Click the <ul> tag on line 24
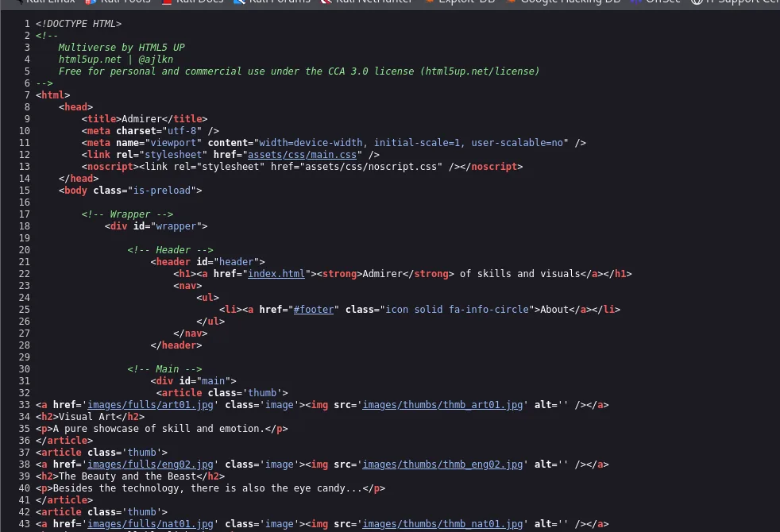This screenshot has width=780, height=532. click(x=207, y=297)
